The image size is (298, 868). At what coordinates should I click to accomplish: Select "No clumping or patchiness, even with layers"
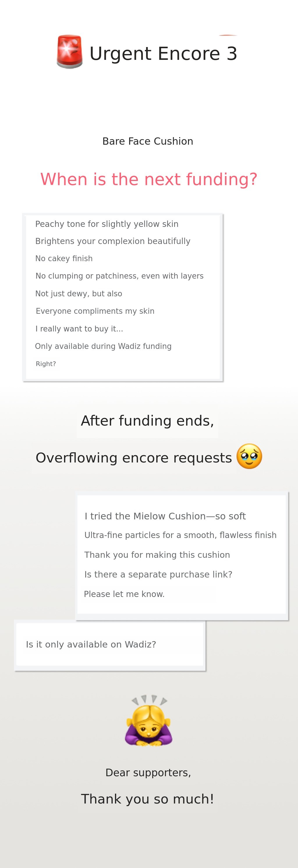point(120,276)
